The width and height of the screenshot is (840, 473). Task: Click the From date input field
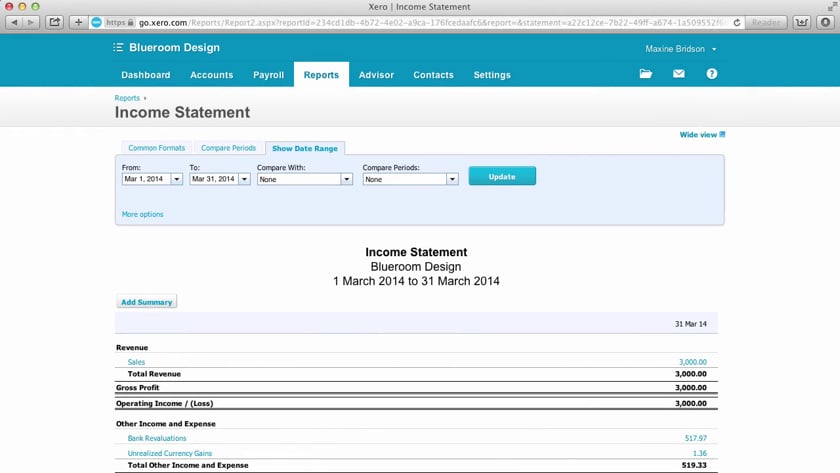pos(146,179)
